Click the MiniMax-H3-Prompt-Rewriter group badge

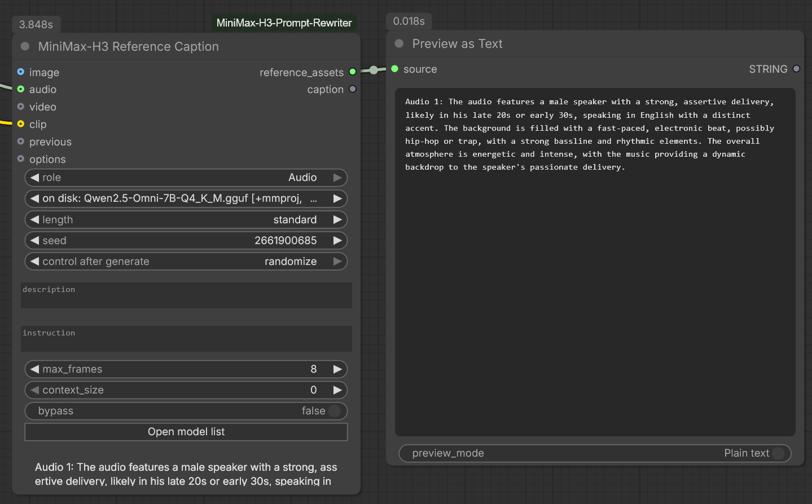[284, 23]
